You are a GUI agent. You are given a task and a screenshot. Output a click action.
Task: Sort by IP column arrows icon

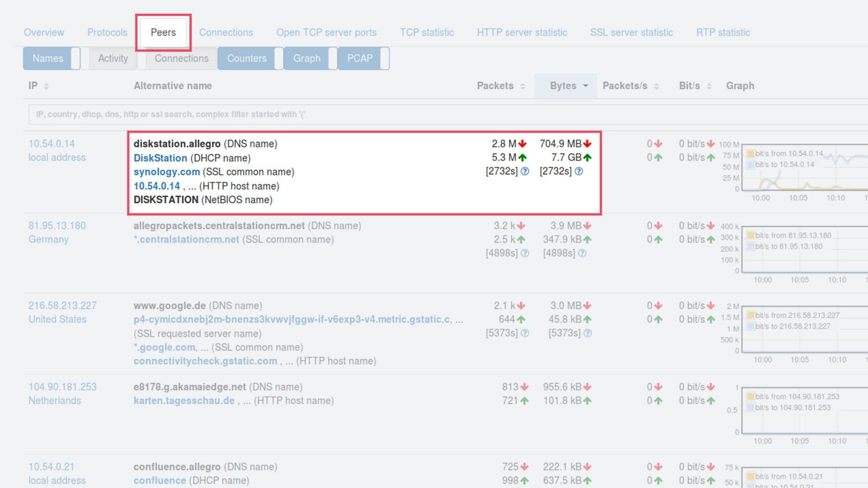tap(46, 86)
